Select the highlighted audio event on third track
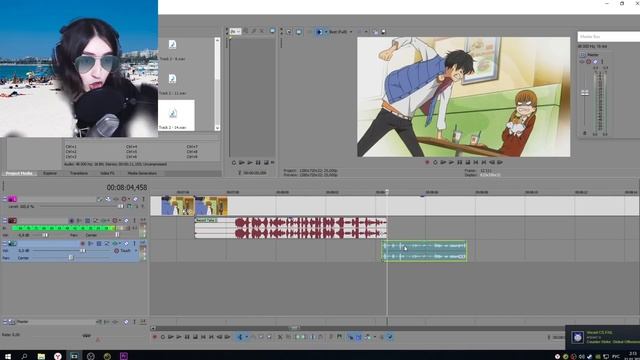The width and height of the screenshot is (640, 360). [x=424, y=251]
